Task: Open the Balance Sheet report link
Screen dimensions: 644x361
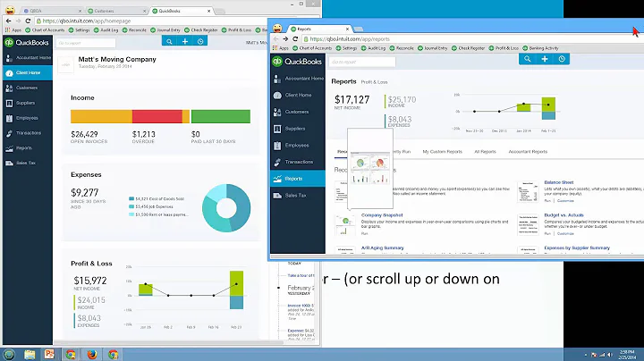Action: 558,182
